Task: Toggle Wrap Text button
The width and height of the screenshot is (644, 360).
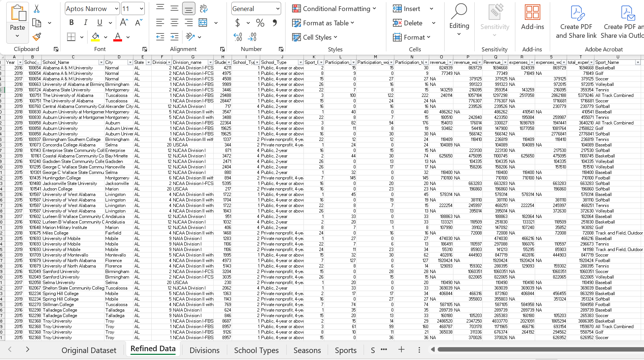Action: point(203,9)
